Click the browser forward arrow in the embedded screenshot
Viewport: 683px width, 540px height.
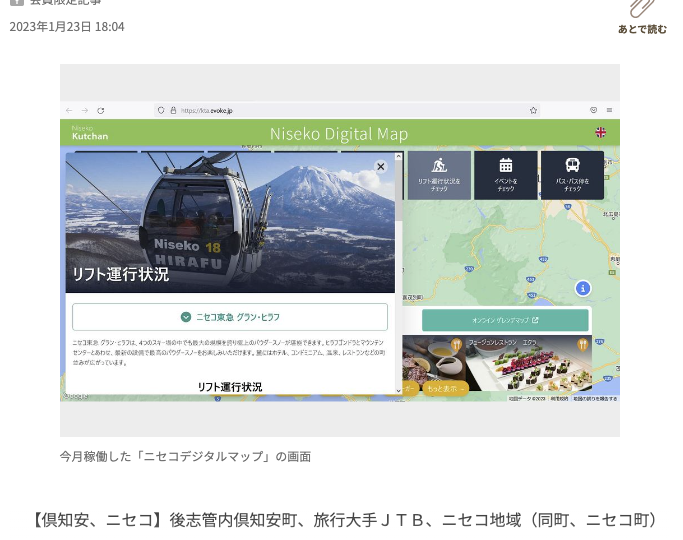(85, 111)
